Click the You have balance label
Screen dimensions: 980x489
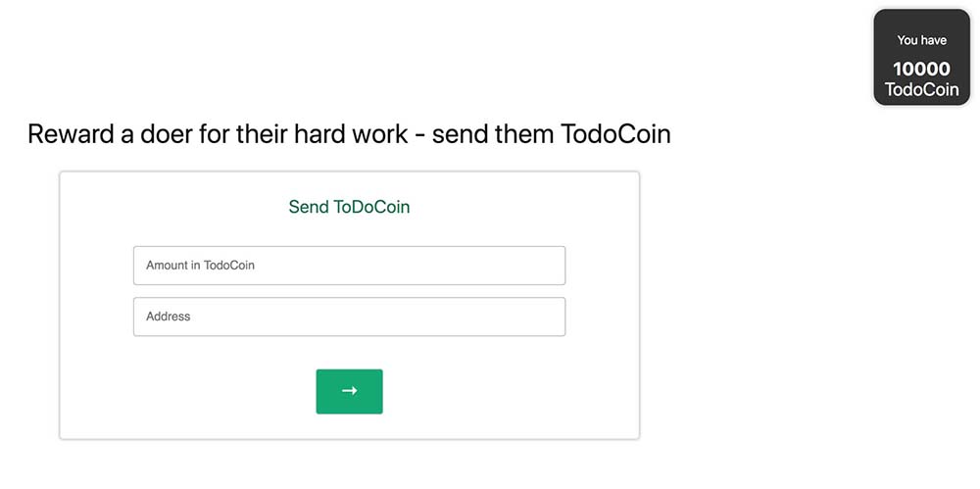pos(921,40)
